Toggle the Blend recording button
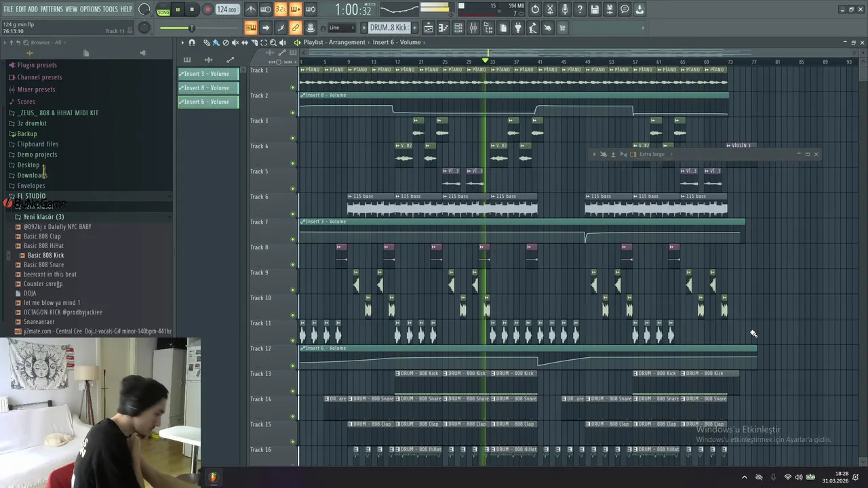Viewport: 868px width, 488px height. coord(296,9)
